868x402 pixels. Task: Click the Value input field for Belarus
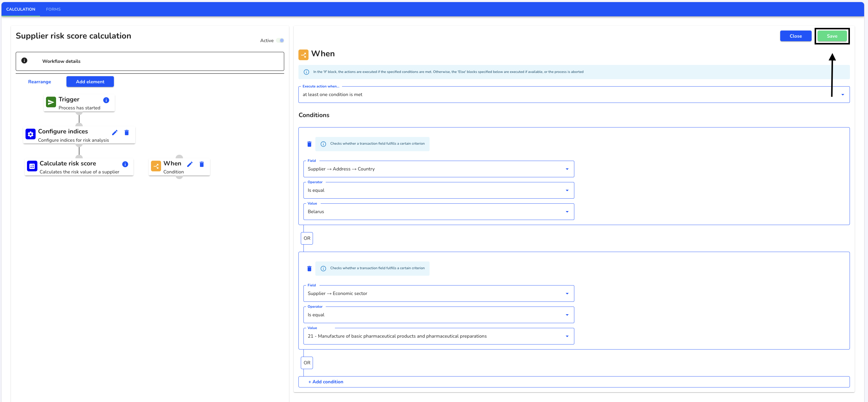(438, 211)
